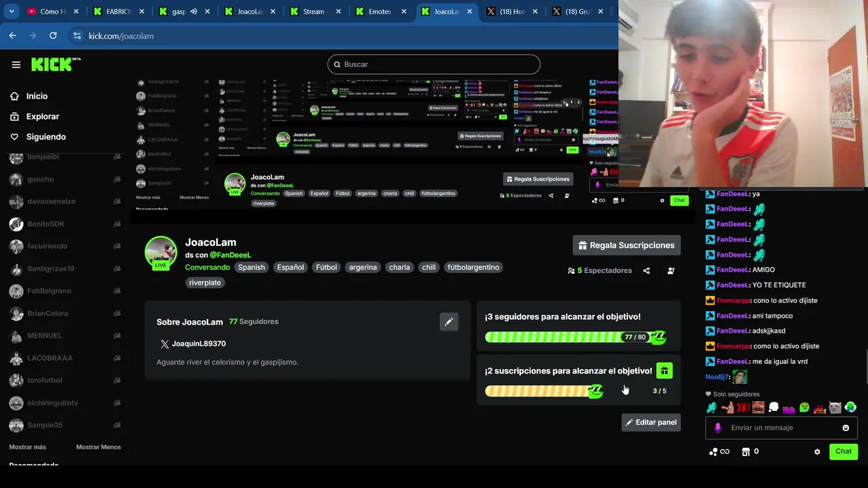Click the purple microphone icon in chat
The image size is (868, 488).
[x=718, y=428]
